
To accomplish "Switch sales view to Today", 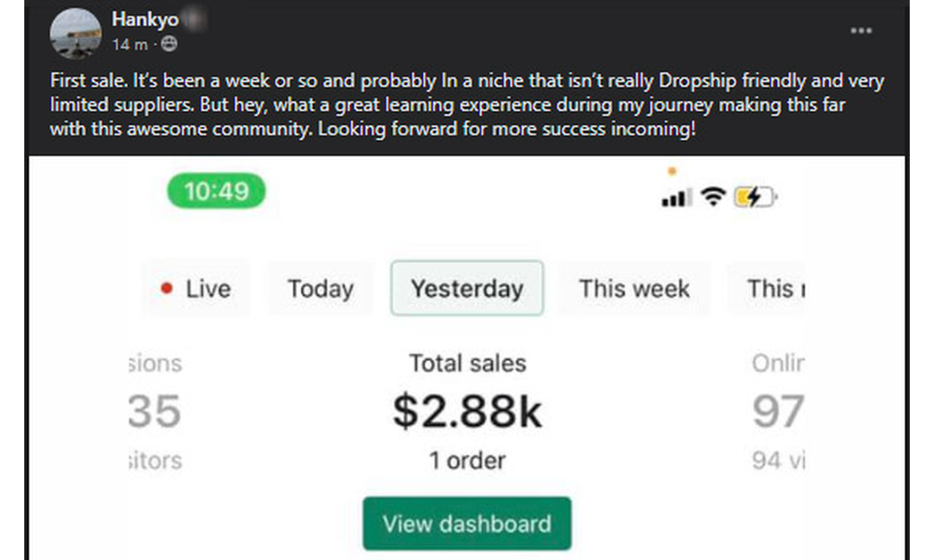I will pyautogui.click(x=320, y=288).
